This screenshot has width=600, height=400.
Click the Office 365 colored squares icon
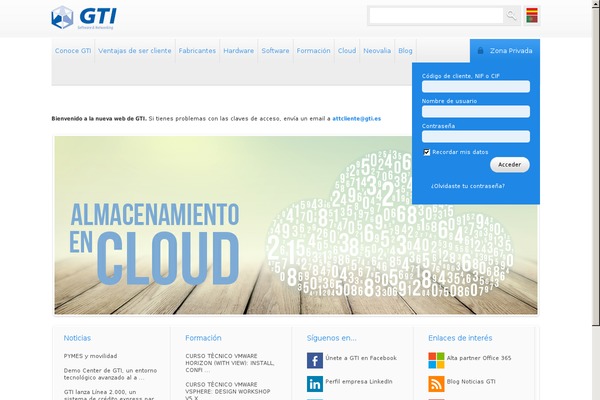point(436,360)
